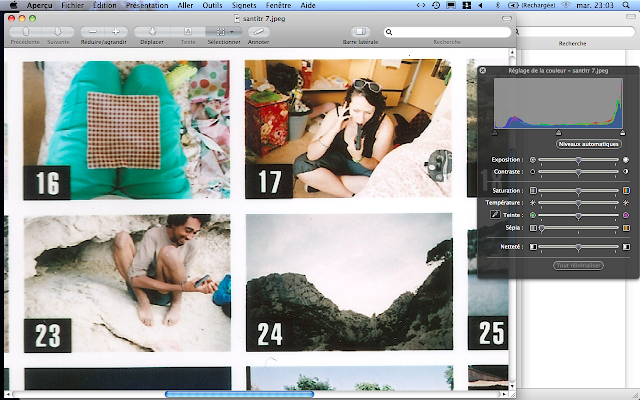Click the Time Machine menu bar icon
The width and height of the screenshot is (640, 400).
[436, 5]
